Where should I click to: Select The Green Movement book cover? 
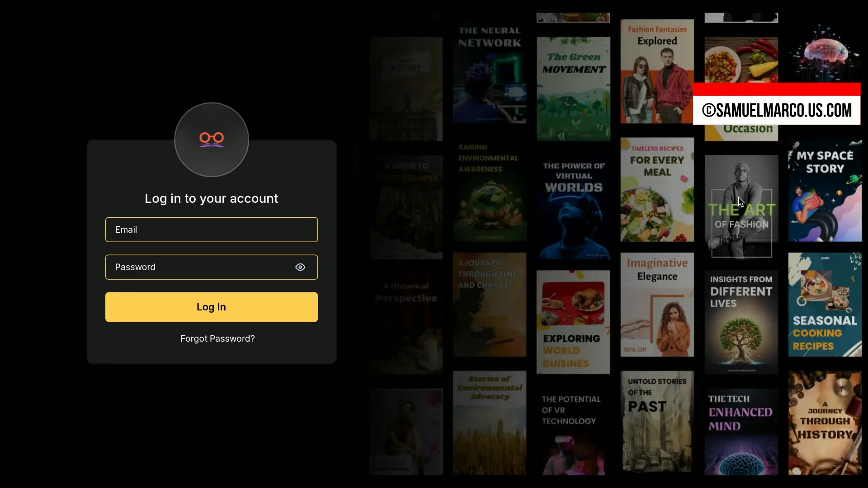click(x=573, y=89)
